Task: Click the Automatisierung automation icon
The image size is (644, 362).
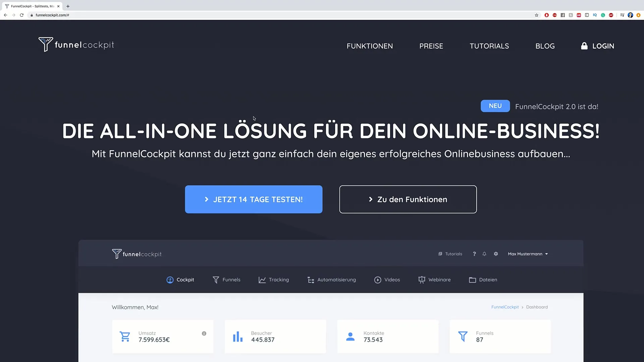Action: (x=311, y=279)
